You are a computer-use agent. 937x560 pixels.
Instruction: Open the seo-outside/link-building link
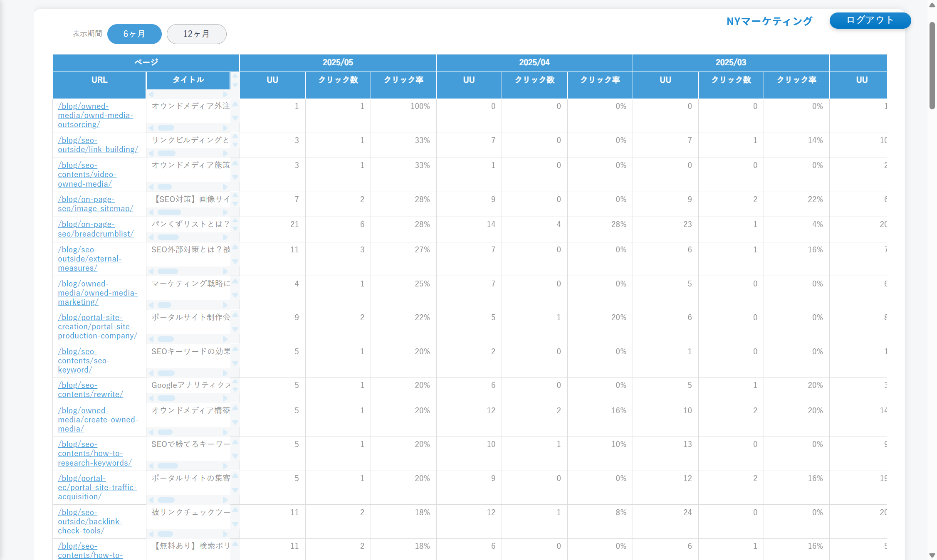click(98, 145)
